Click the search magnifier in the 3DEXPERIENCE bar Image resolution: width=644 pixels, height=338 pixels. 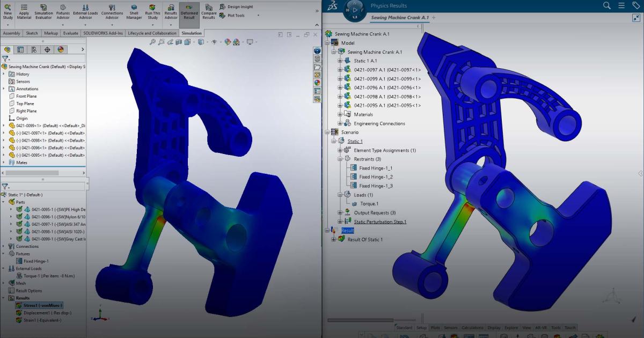coord(606,5)
